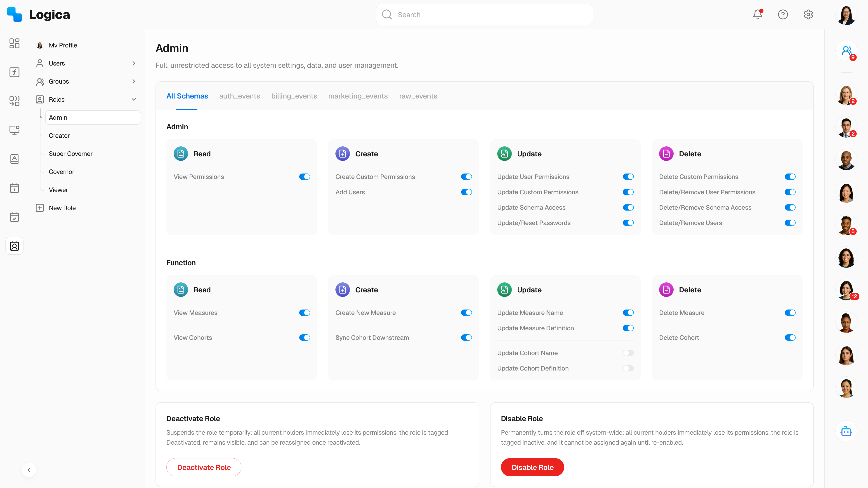This screenshot has height=488, width=868.
Task: Switch to the auth_events tab
Action: (239, 96)
